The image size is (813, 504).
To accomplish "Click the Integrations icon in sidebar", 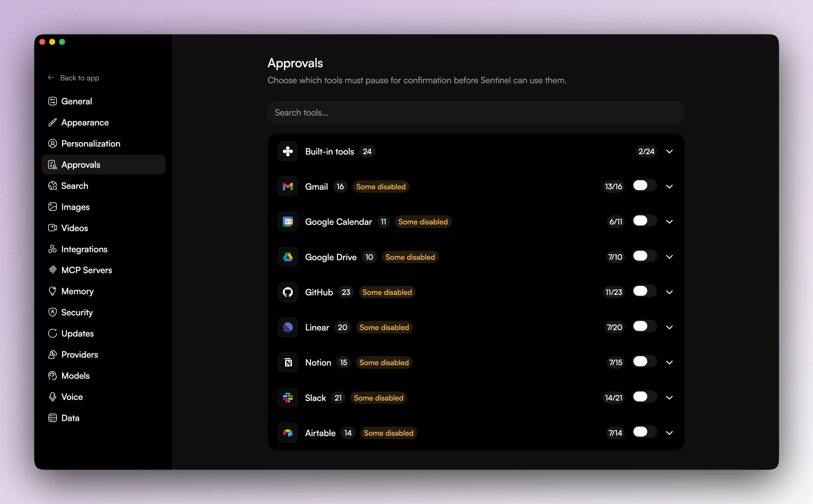I will [52, 249].
